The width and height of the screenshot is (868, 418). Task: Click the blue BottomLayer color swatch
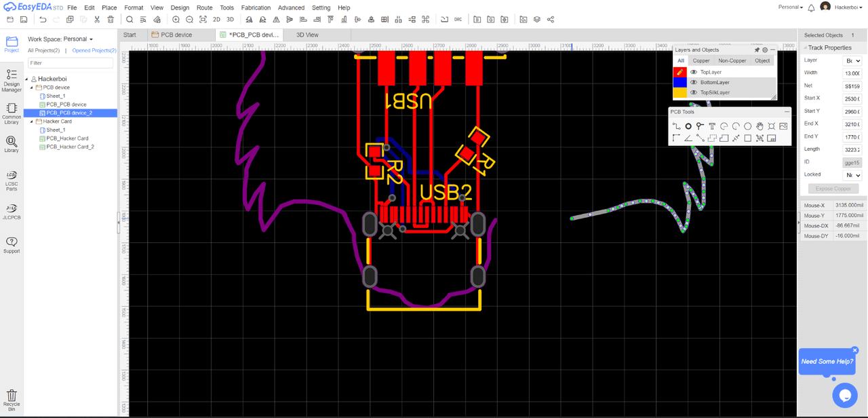click(679, 82)
